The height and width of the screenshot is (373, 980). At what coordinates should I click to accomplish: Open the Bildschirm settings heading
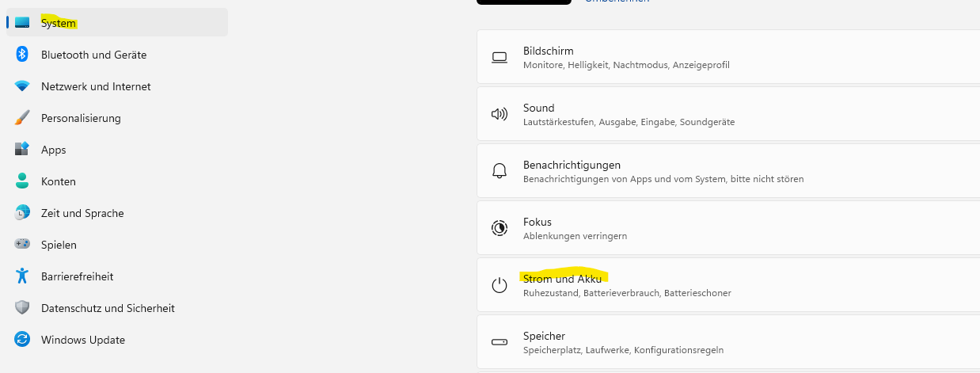point(548,51)
